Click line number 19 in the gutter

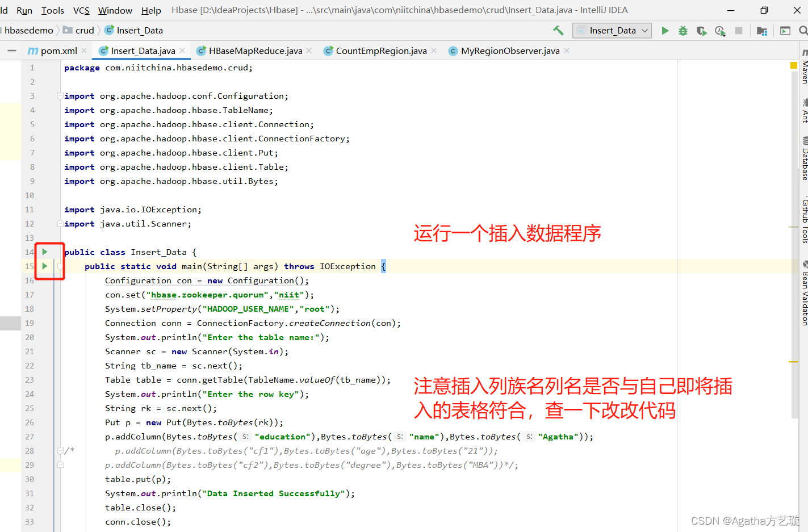click(29, 323)
